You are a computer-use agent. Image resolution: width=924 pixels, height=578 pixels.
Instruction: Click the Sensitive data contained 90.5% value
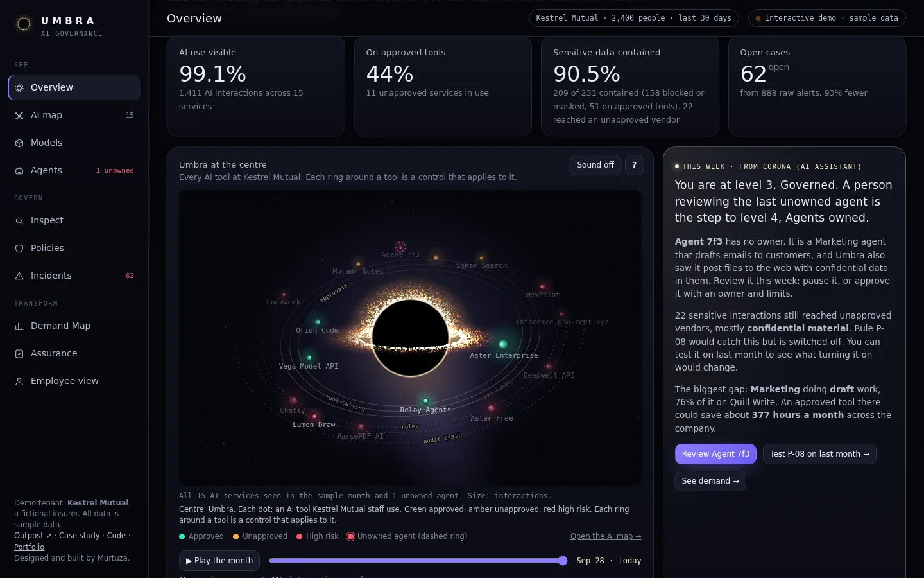(x=586, y=74)
